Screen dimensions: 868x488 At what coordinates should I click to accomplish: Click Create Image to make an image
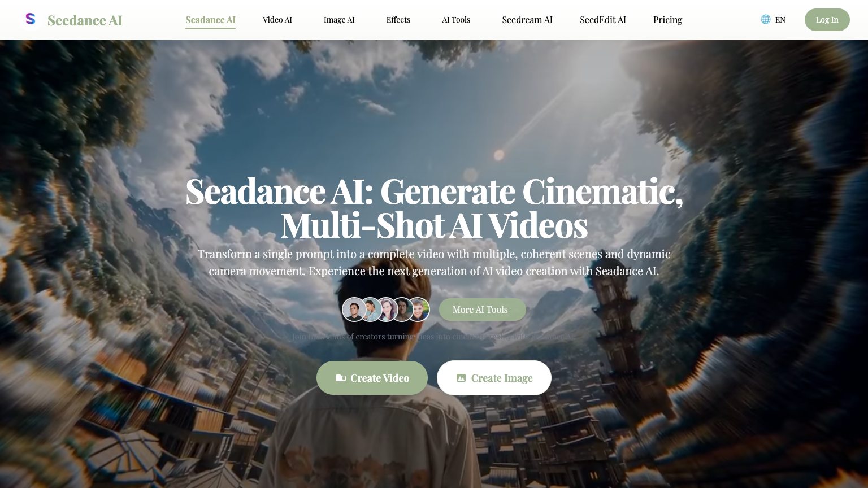(494, 378)
